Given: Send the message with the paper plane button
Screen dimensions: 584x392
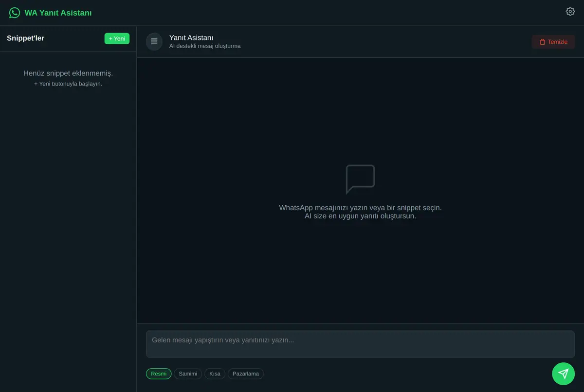Looking at the screenshot, I should point(563,374).
